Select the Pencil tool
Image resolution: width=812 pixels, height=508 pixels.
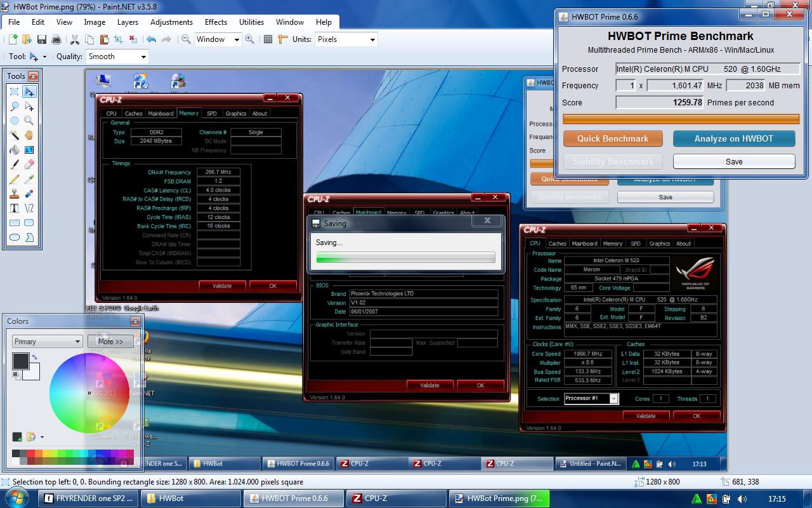(x=14, y=179)
